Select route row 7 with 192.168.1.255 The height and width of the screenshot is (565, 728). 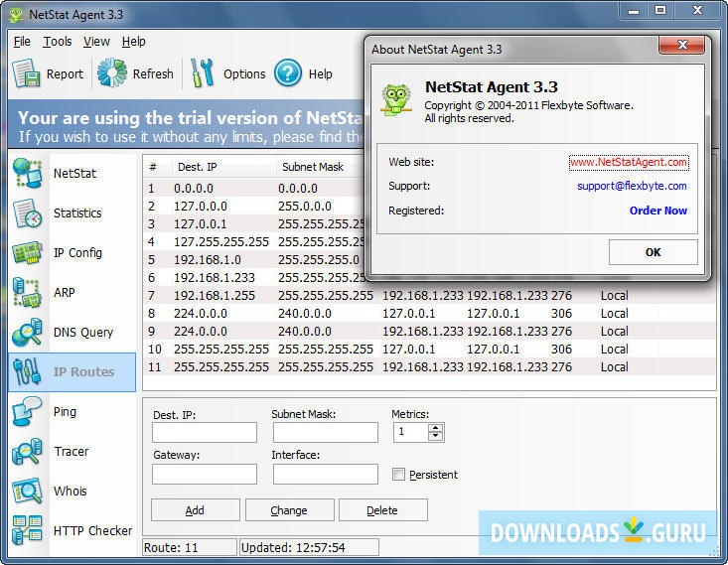click(429, 295)
